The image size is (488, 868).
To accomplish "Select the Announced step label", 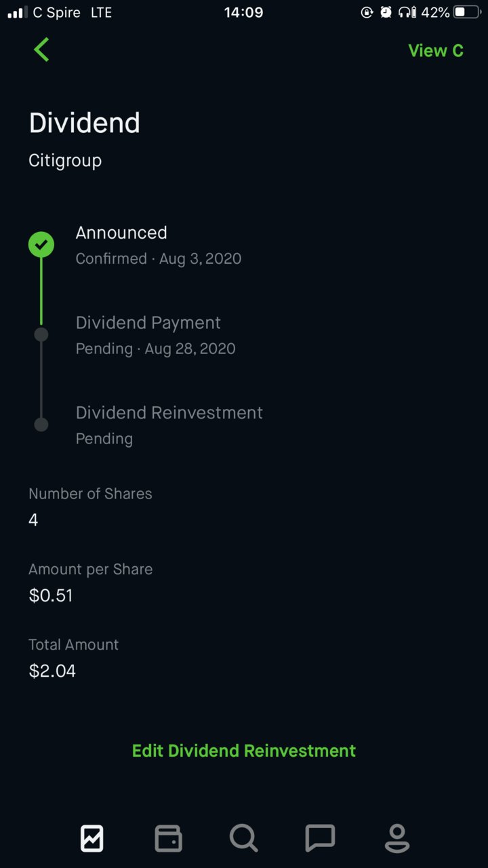I will 121,233.
